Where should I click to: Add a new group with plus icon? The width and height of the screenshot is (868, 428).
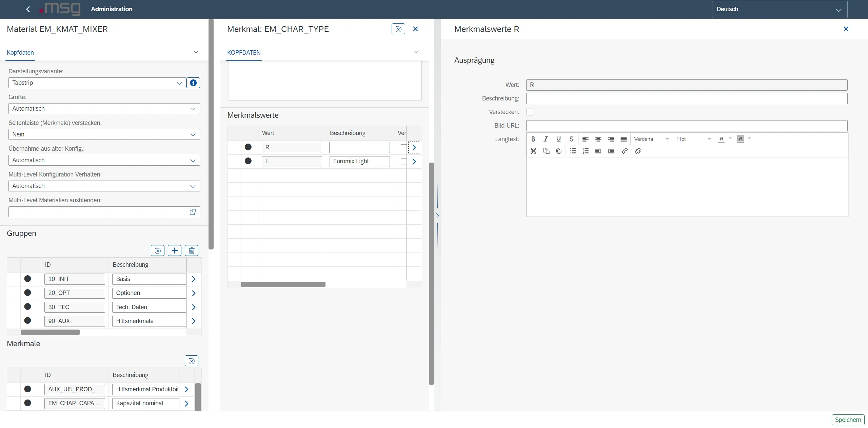[x=174, y=250]
